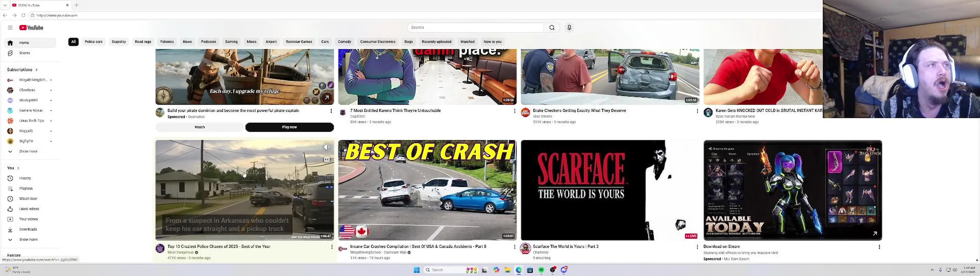This screenshot has height=276, width=980.
Task: Click the YouTube search input field
Action: 475,28
